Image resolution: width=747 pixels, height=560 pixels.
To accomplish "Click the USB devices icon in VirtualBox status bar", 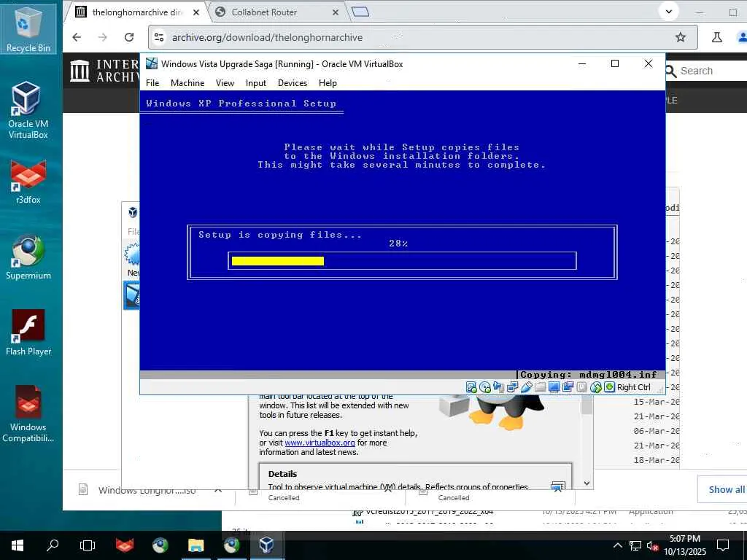I will point(527,387).
